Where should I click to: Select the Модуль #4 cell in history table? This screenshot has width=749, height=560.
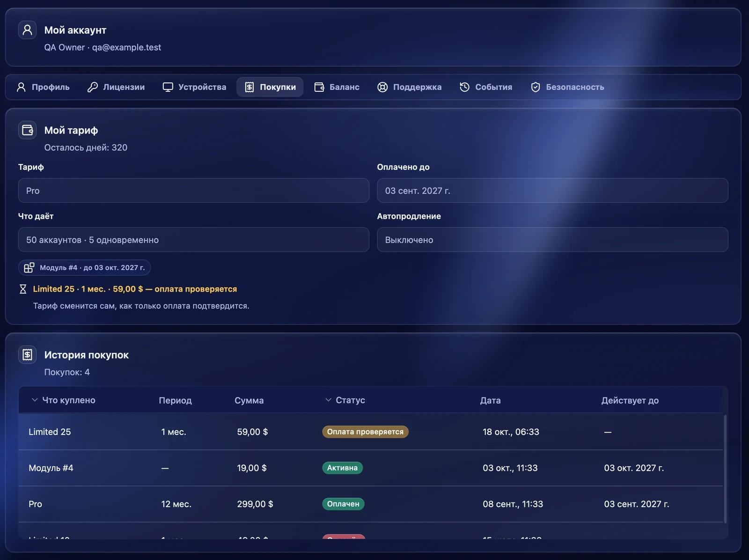(51, 468)
